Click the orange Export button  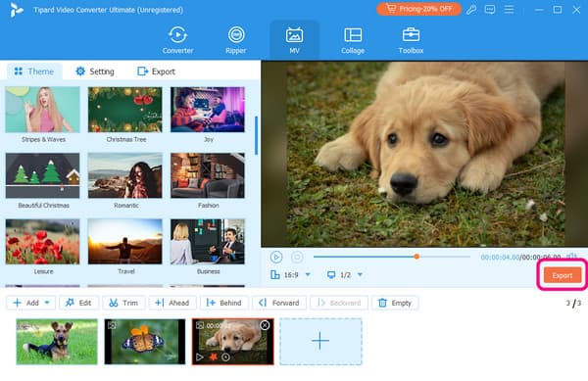click(x=563, y=275)
